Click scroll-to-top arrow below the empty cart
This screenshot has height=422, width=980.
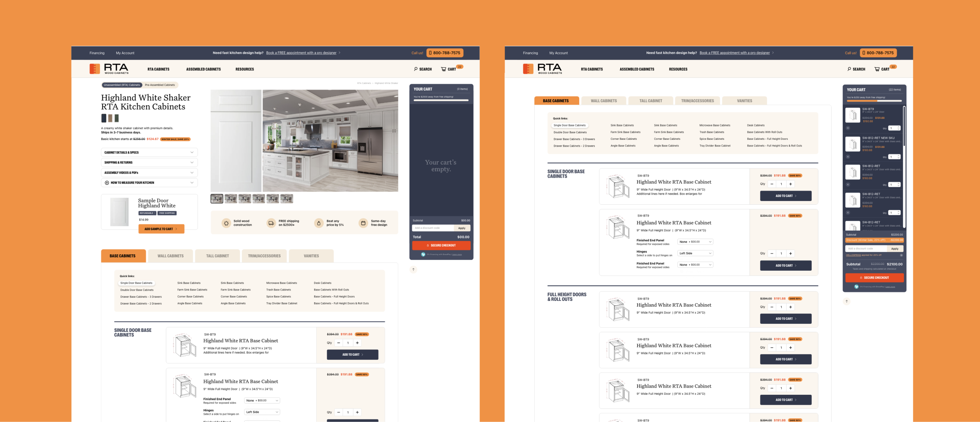[x=413, y=270]
